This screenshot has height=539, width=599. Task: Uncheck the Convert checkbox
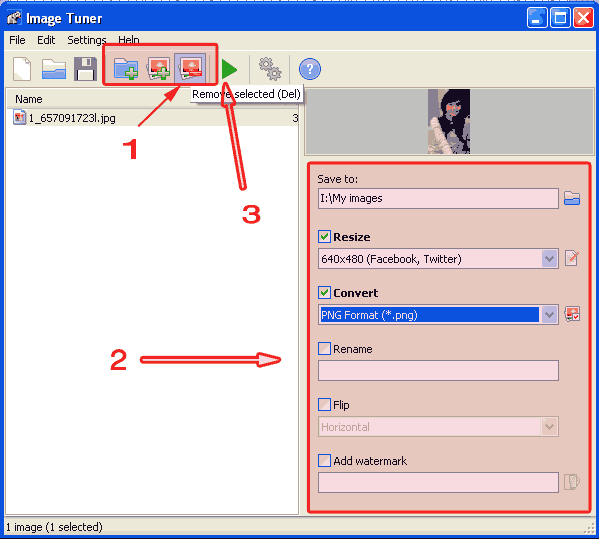324,293
